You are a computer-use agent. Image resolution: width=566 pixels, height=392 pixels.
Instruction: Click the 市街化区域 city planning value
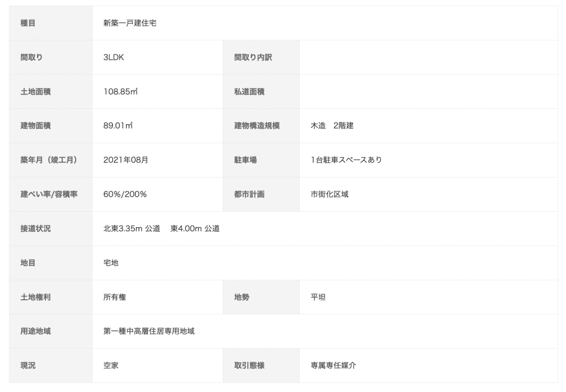329,195
